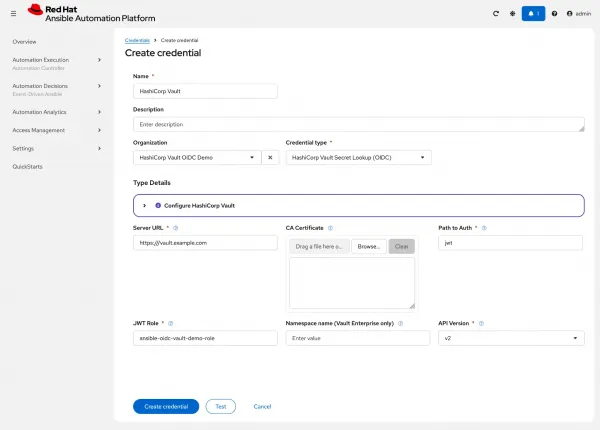The height and width of the screenshot is (430, 600).
Task: Focus the Server URL input
Action: pos(205,243)
